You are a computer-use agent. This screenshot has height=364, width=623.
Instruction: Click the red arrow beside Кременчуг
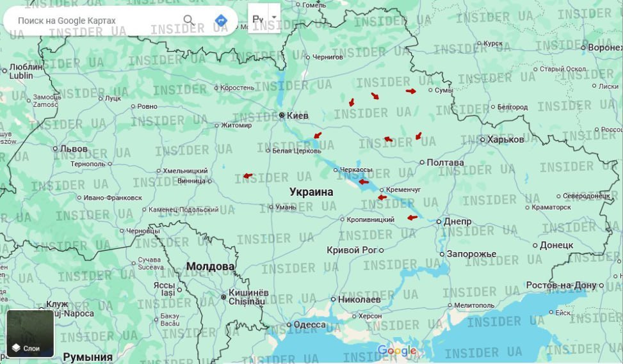coord(382,197)
